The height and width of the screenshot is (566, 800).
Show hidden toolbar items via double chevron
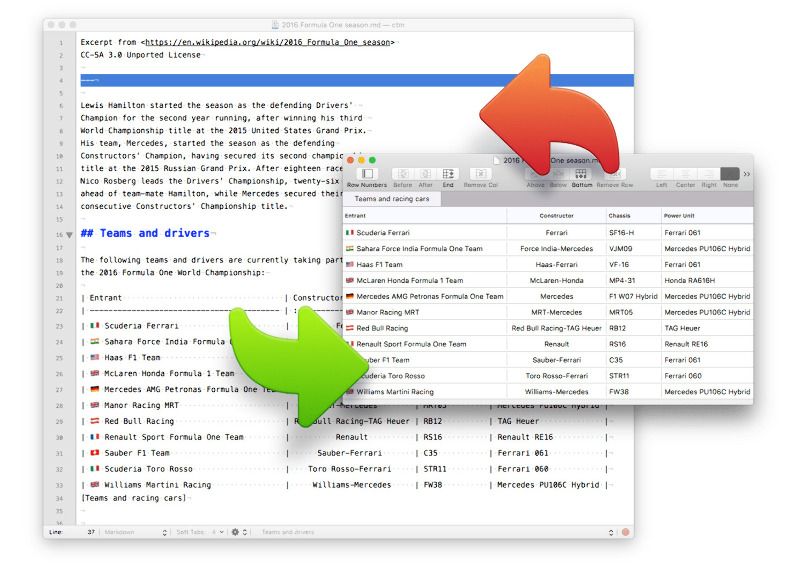pyautogui.click(x=747, y=174)
